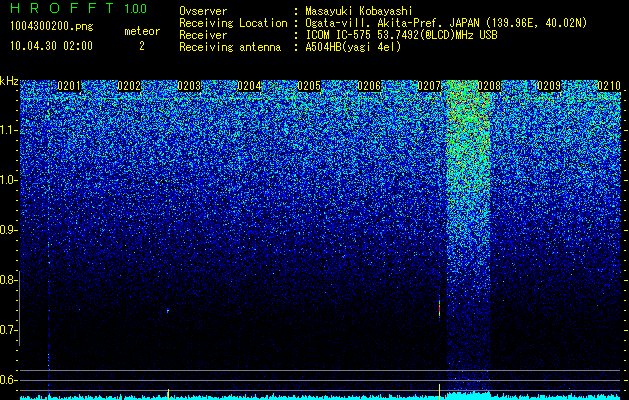This screenshot has width=629, height=400.
Task: Click the kHz axis unit label
Action: (x=9, y=81)
